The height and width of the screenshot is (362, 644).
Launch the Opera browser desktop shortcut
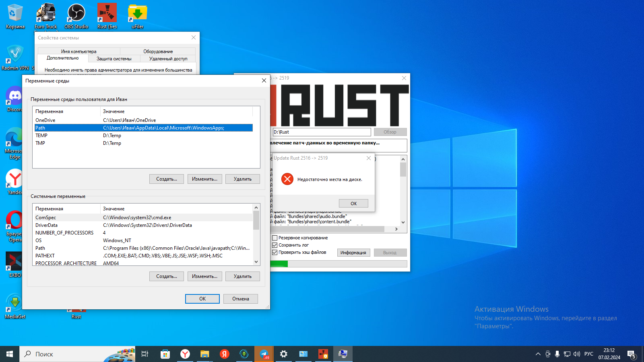[x=15, y=226]
